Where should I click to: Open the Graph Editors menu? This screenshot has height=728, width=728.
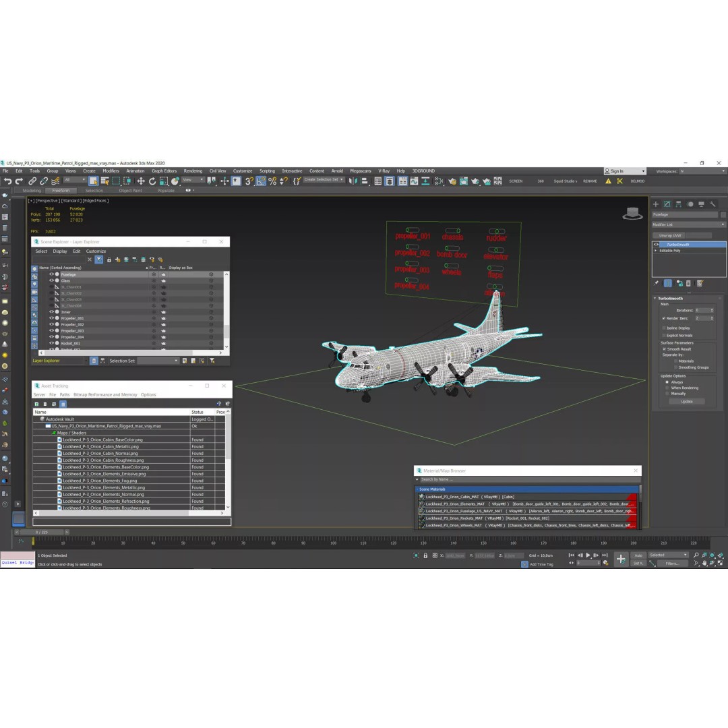pos(164,171)
